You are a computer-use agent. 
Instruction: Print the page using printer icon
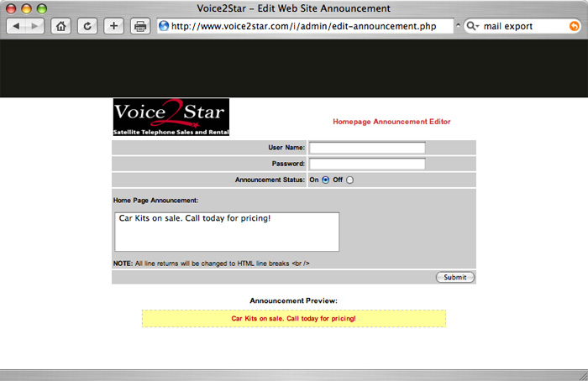point(140,26)
